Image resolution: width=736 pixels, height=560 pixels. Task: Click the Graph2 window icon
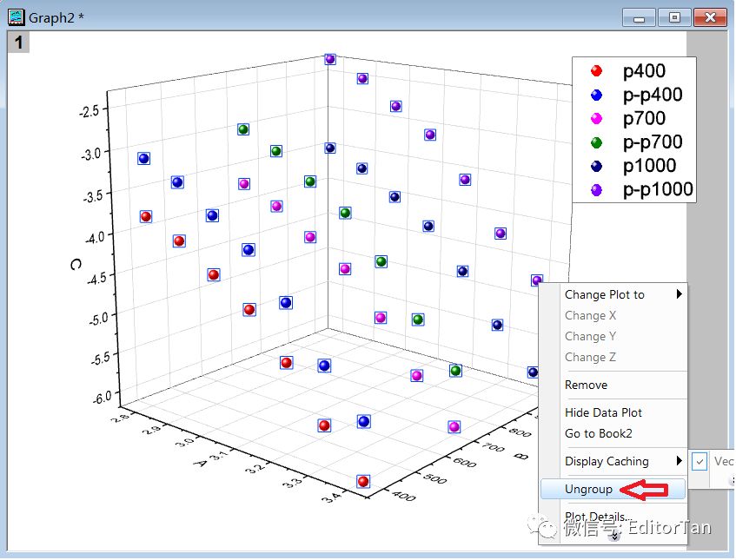[x=16, y=17]
